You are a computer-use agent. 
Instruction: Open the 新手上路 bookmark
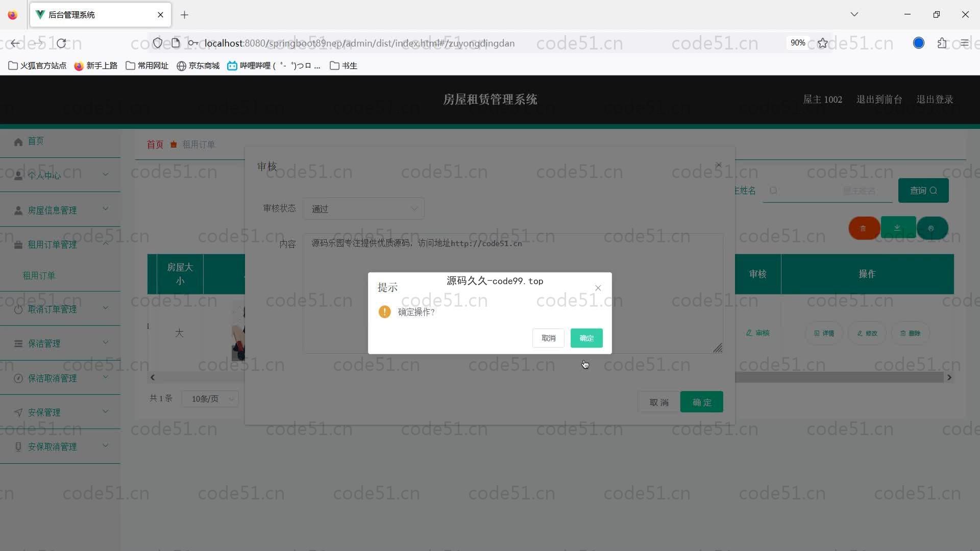pos(96,66)
